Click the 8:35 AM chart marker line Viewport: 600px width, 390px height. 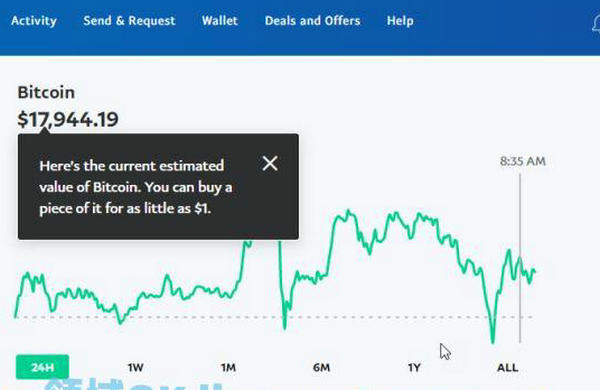click(x=520, y=258)
